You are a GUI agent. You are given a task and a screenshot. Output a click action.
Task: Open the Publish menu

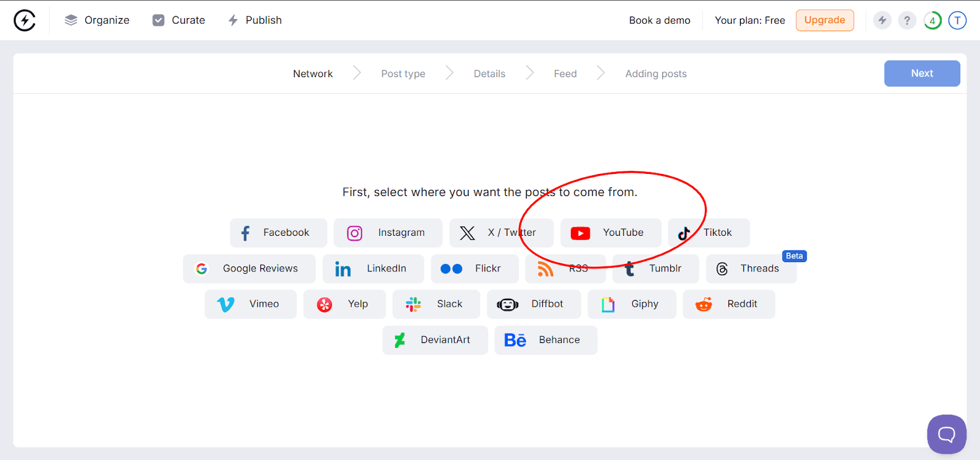pos(255,20)
